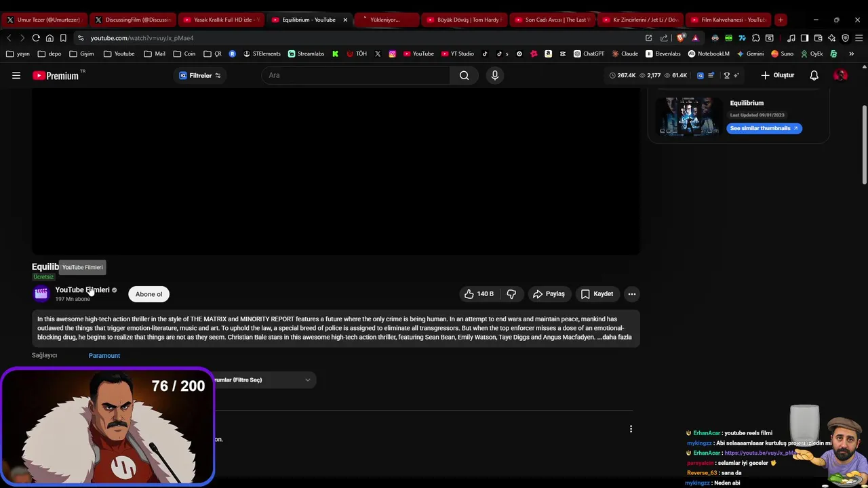
Task: Expand the description with ...daha fazla
Action: pyautogui.click(x=614, y=337)
